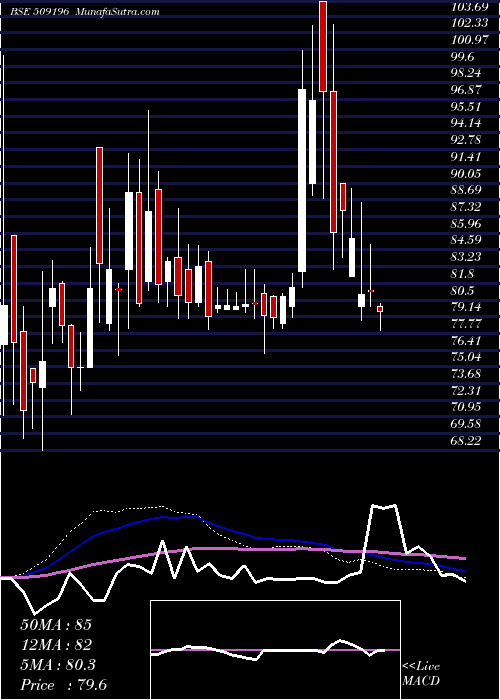Click the 84.59 price axis label
The height and width of the screenshot is (700, 500).
pyautogui.click(x=466, y=240)
